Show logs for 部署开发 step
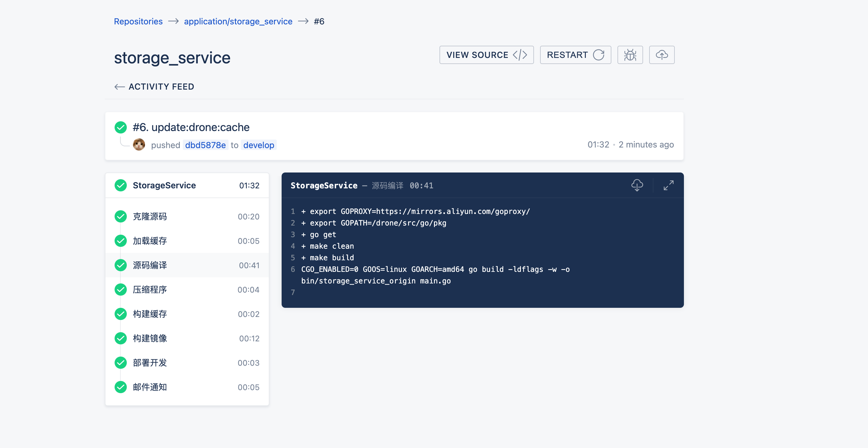The width and height of the screenshot is (868, 448). tap(187, 363)
